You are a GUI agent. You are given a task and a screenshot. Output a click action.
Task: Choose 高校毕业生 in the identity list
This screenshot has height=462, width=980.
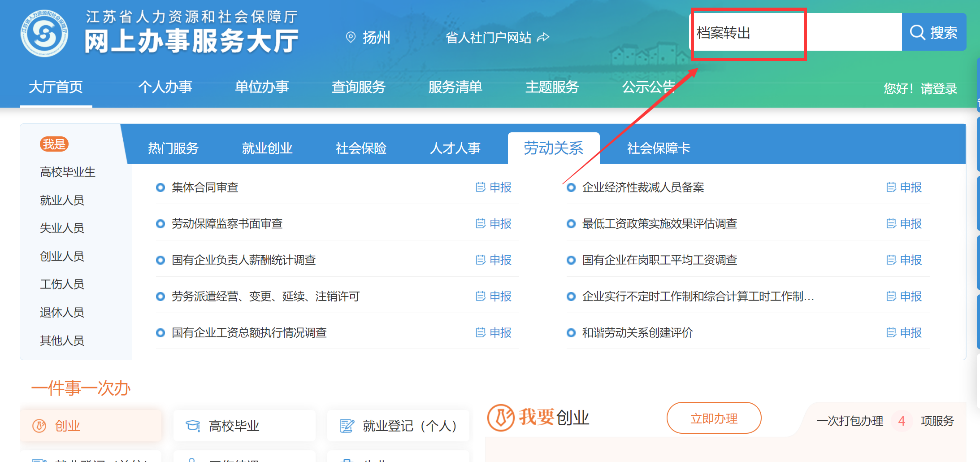pos(67,172)
